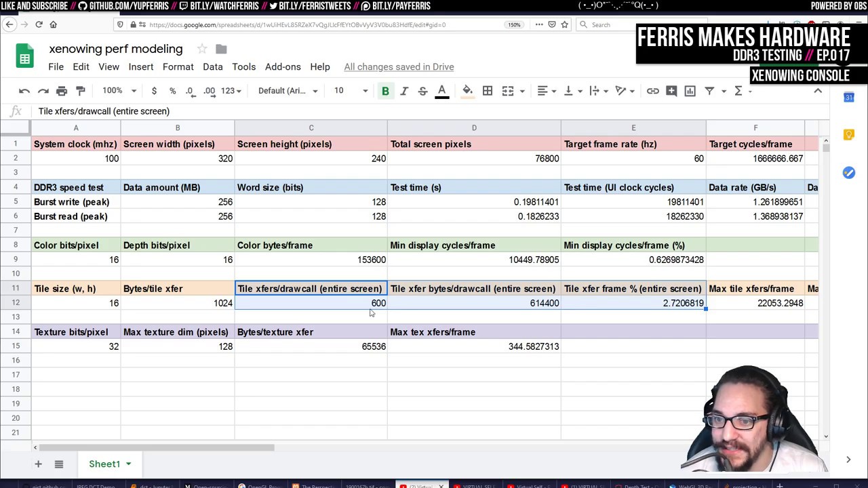Open the Functions sigma dropdown
868x488 pixels.
(x=743, y=91)
